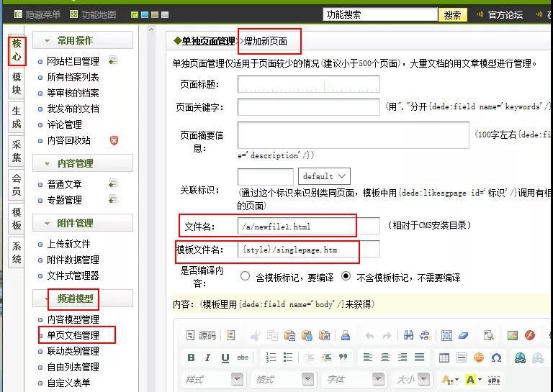Screen dimensions: 553x392
Task: Select 含模板标记,要编译 radio option
Action: [245, 276]
